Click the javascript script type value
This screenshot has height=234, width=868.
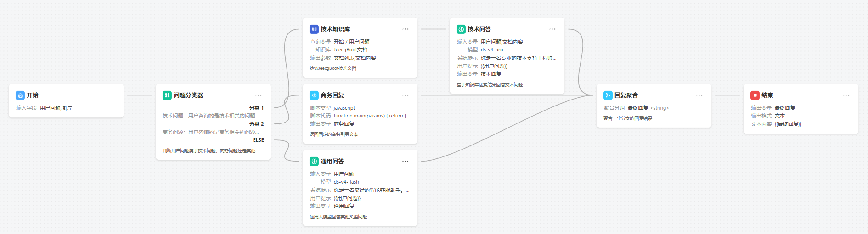pyautogui.click(x=344, y=108)
